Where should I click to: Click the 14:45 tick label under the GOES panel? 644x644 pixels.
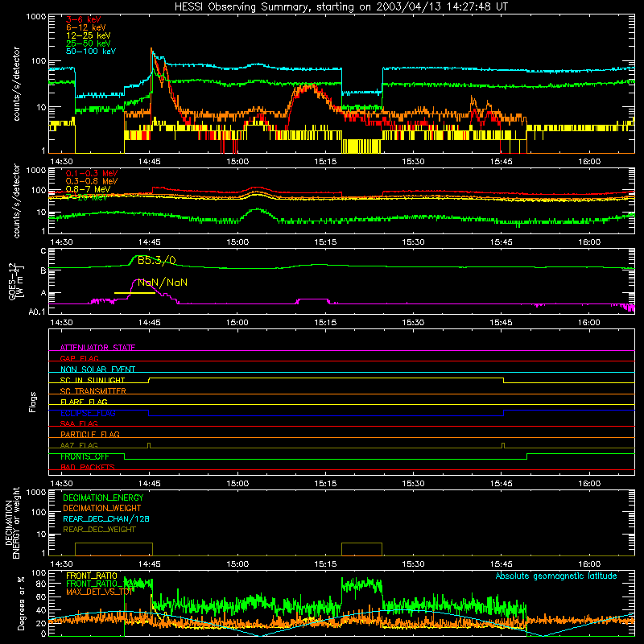click(150, 323)
